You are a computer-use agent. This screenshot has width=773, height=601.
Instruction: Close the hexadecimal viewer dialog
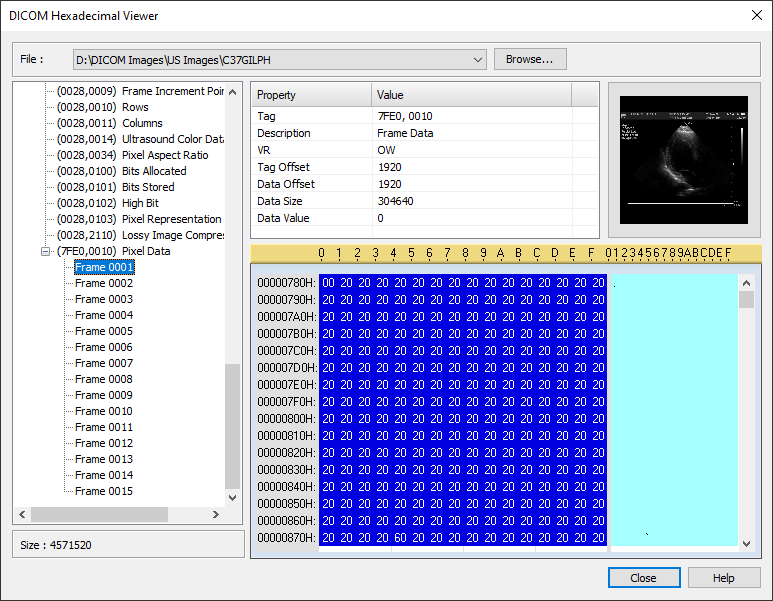click(x=643, y=578)
